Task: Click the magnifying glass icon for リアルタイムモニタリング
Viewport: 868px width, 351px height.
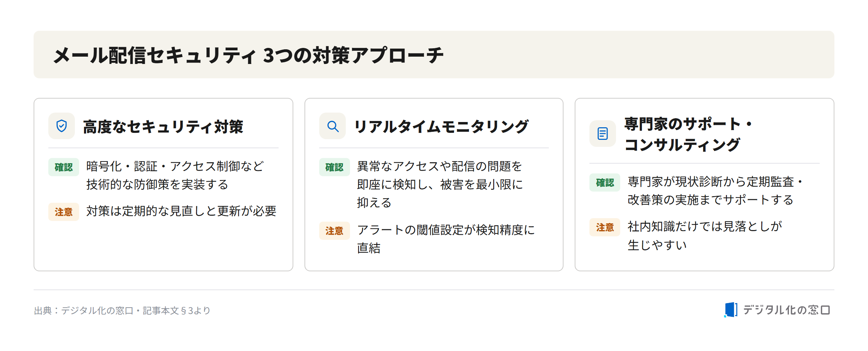Action: click(332, 126)
